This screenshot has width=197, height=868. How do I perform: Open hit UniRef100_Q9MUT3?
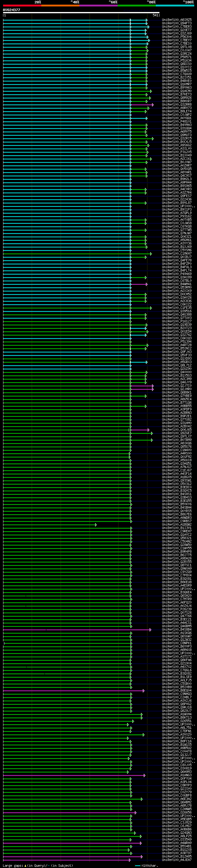point(177,135)
